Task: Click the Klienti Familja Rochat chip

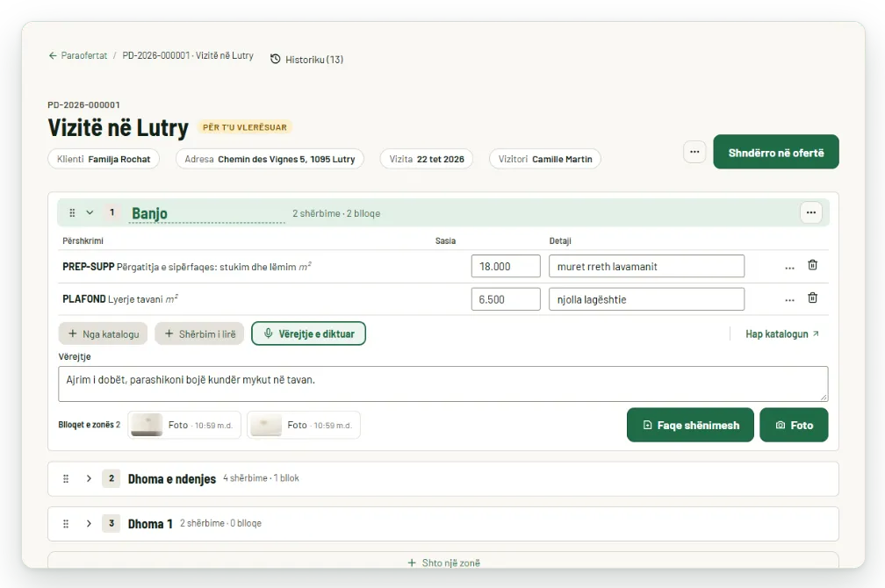Action: [x=104, y=159]
